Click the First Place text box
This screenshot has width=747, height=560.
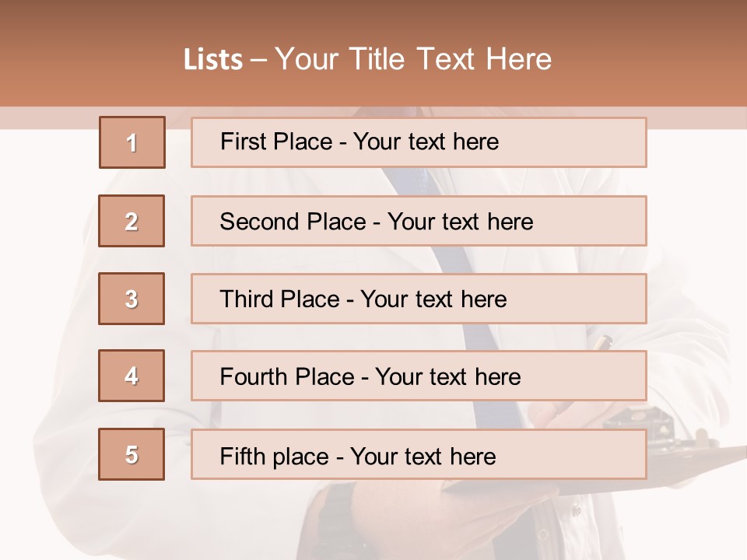tap(419, 142)
